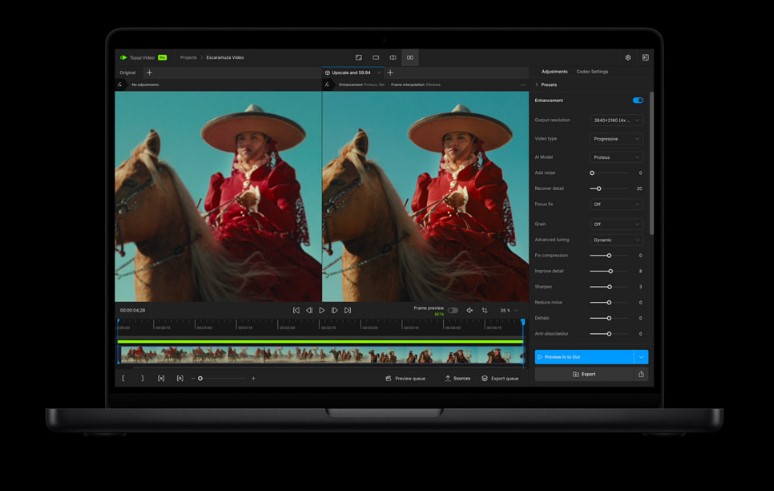The image size is (774, 491).
Task: Click the share icon beside Export
Action: [640, 374]
